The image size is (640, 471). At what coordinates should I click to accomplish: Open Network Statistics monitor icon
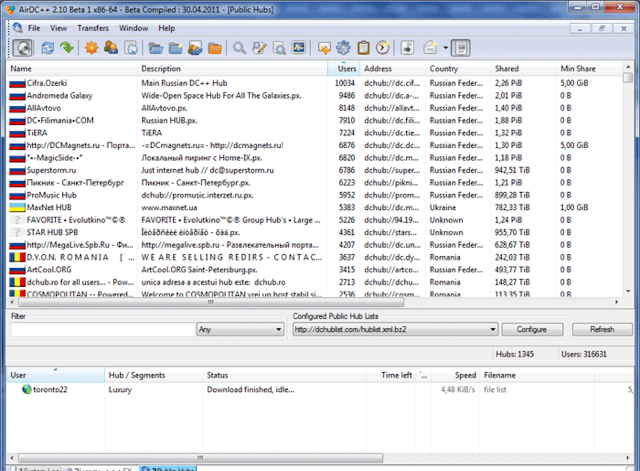(x=299, y=48)
